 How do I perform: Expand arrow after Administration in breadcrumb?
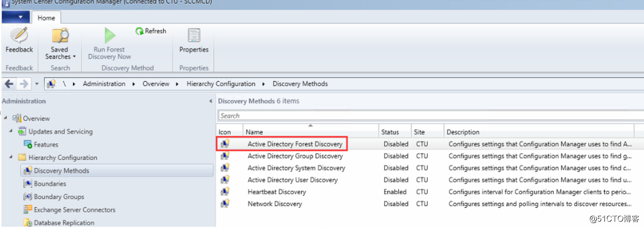[134, 84]
